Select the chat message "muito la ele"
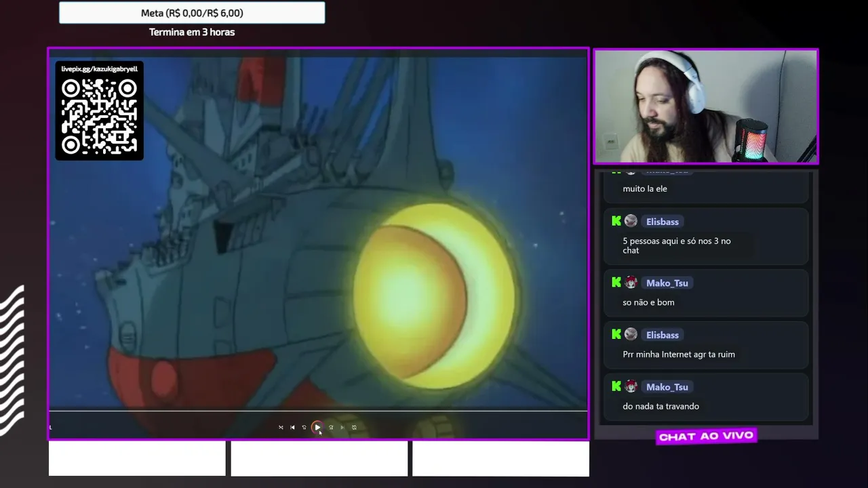 point(645,188)
